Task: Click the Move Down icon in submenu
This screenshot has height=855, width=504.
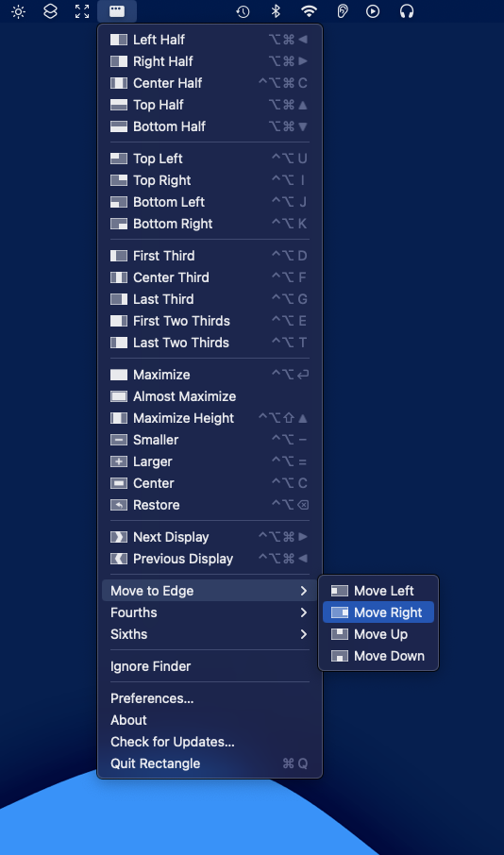Action: [339, 656]
